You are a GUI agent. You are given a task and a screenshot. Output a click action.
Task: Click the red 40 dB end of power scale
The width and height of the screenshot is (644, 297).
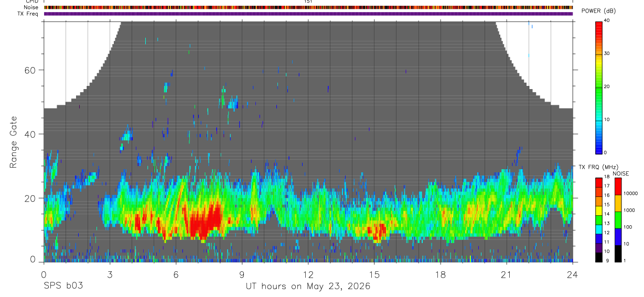click(x=599, y=24)
